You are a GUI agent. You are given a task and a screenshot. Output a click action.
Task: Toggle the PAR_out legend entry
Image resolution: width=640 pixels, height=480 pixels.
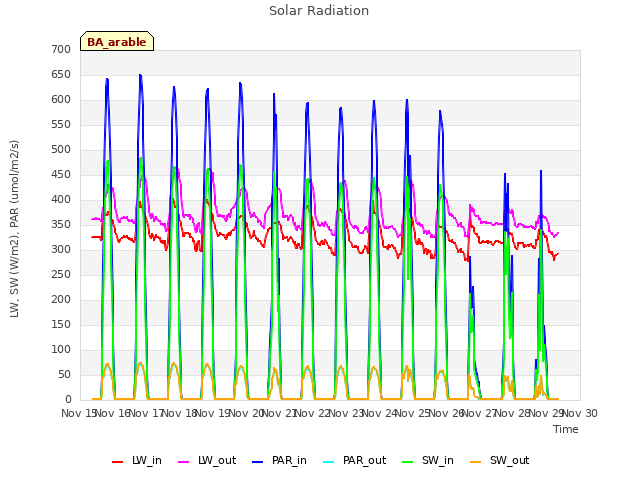(354, 461)
